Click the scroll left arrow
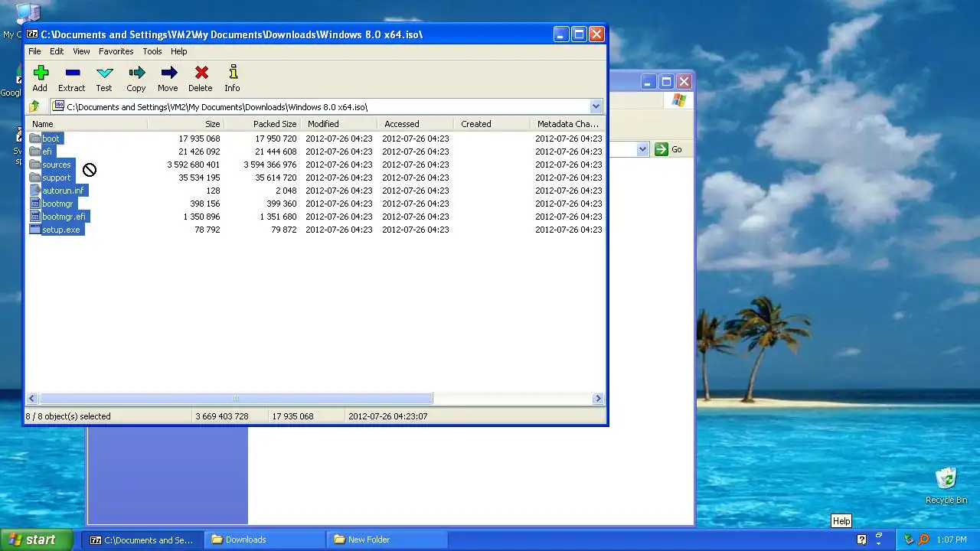Viewport: 980px width, 551px height. [x=32, y=399]
